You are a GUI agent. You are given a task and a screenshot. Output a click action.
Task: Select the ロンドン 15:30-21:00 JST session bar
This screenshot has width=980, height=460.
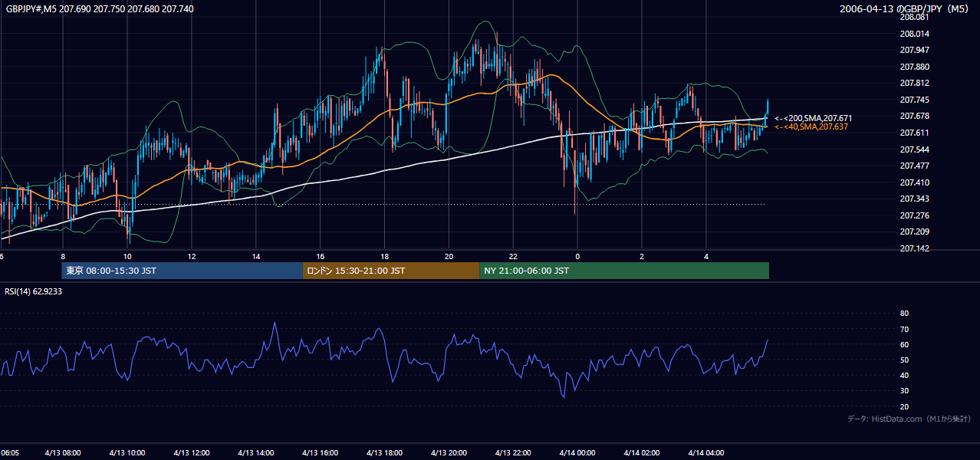tap(392, 271)
